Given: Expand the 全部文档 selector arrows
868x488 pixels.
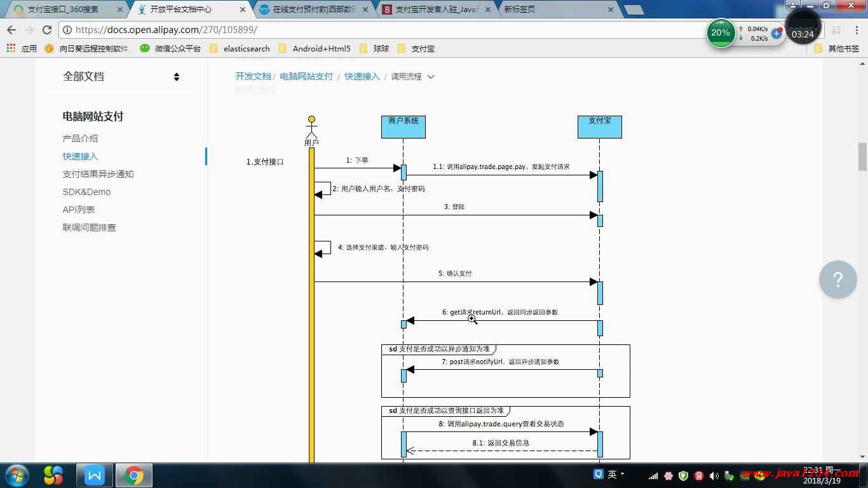Looking at the screenshot, I should tap(177, 77).
